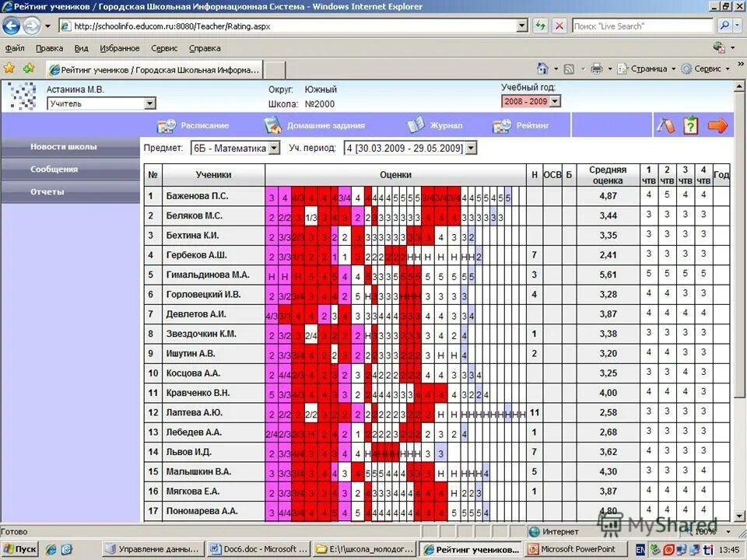This screenshot has height=560, width=747.
Task: Click student name Пономарева А.А.
Action: (x=202, y=511)
